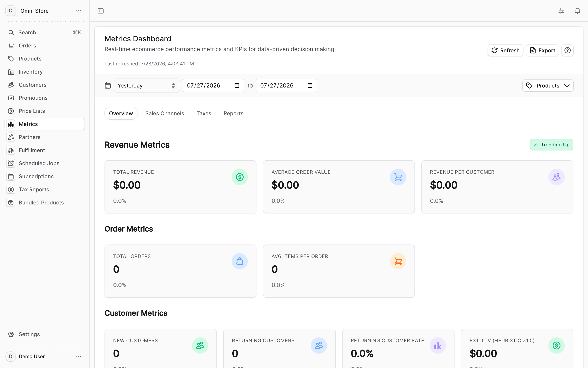This screenshot has height=368, width=588.
Task: Open Scheduled Jobs
Action: click(45, 163)
